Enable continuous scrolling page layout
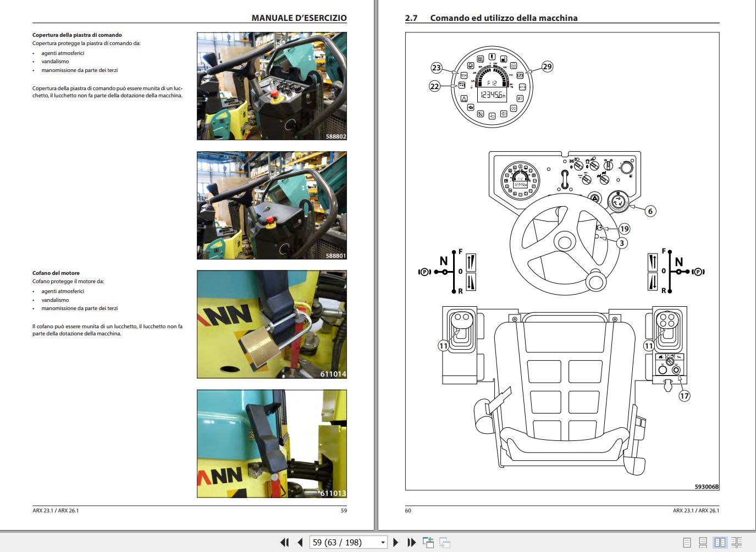Screen dimensions: 756x552 [x=704, y=542]
